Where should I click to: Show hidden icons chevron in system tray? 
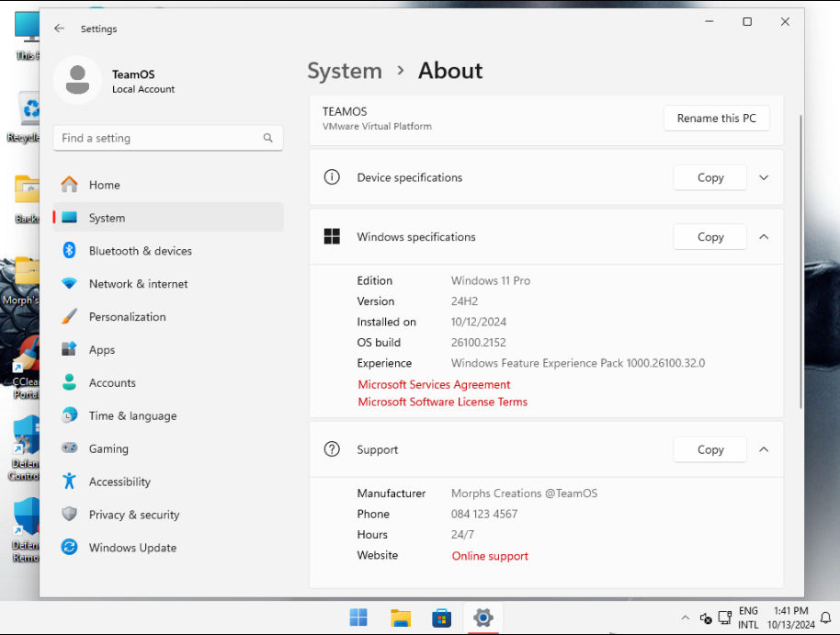(686, 618)
